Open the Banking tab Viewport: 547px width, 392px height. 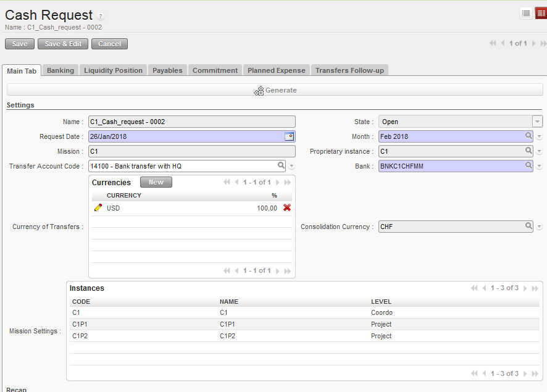click(61, 70)
